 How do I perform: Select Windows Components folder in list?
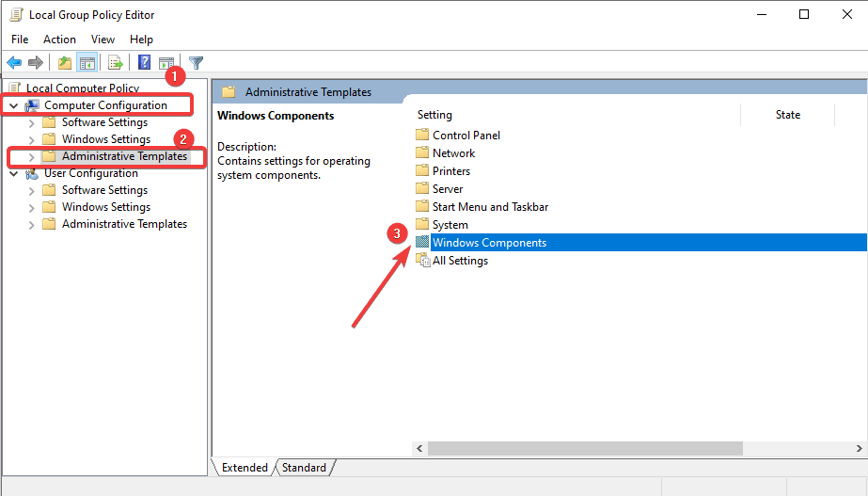[489, 243]
